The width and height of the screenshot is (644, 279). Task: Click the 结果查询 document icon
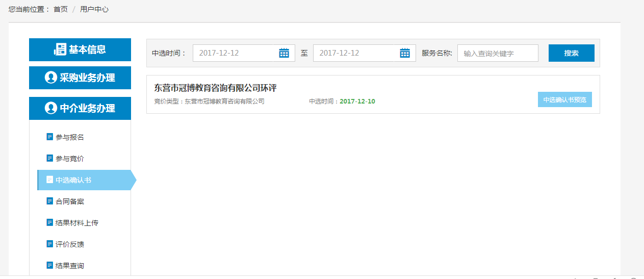[49, 265]
